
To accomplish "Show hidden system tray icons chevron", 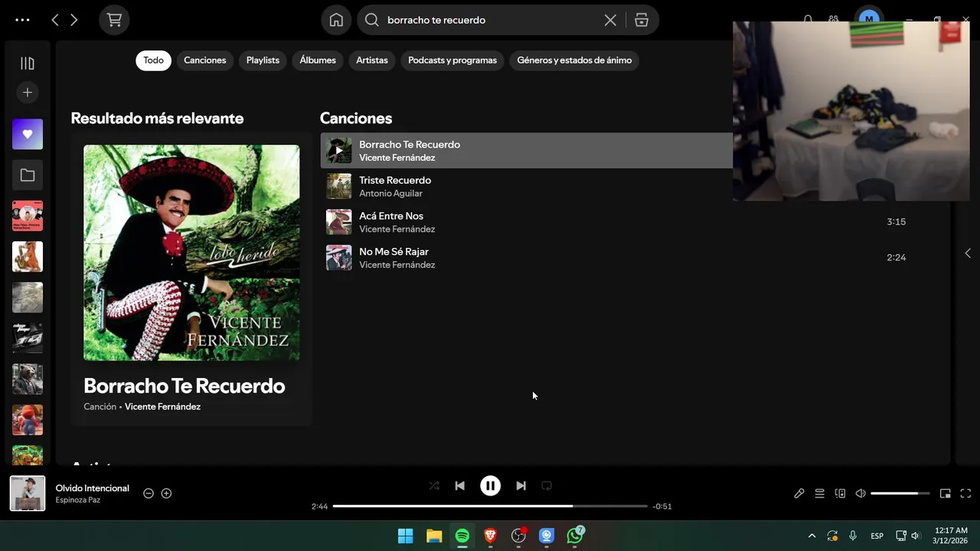I will pos(812,536).
